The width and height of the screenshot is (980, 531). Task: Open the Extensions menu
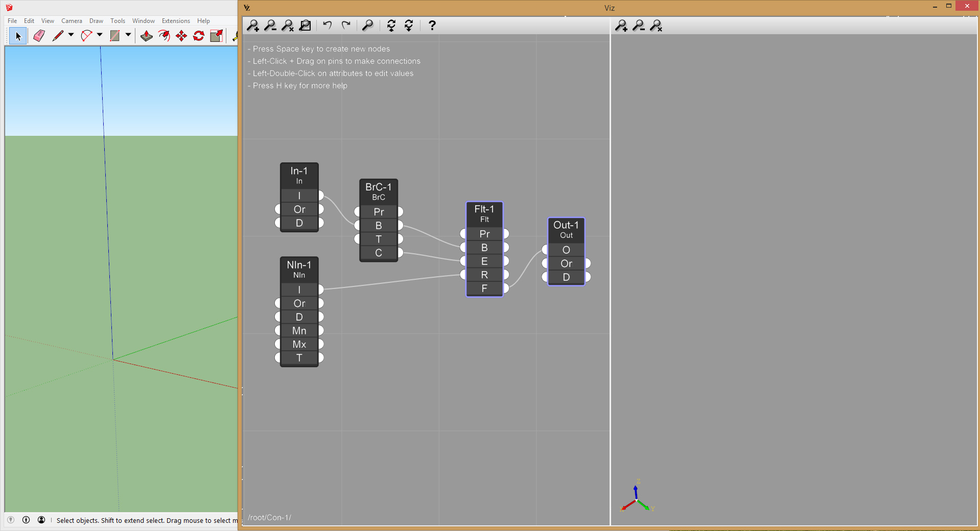tap(176, 21)
